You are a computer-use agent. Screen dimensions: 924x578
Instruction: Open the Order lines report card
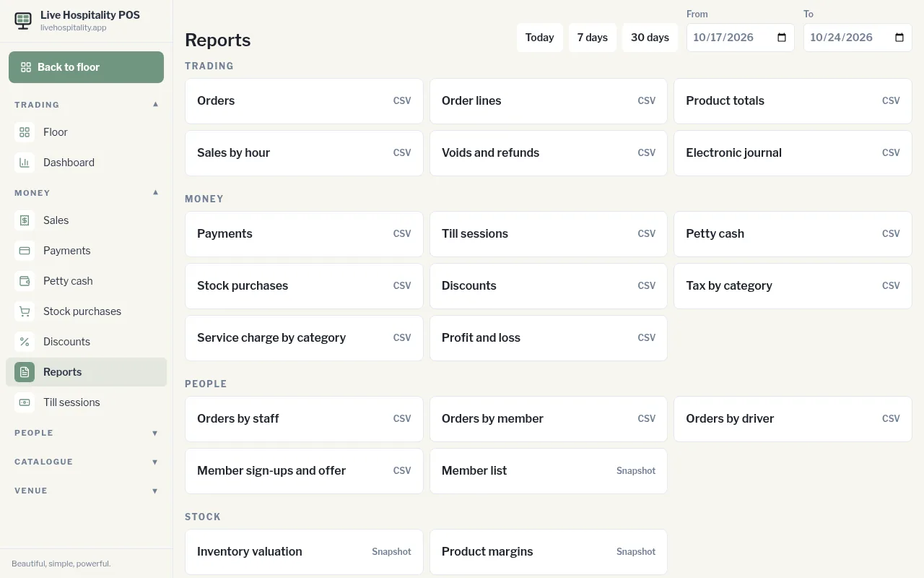click(549, 101)
